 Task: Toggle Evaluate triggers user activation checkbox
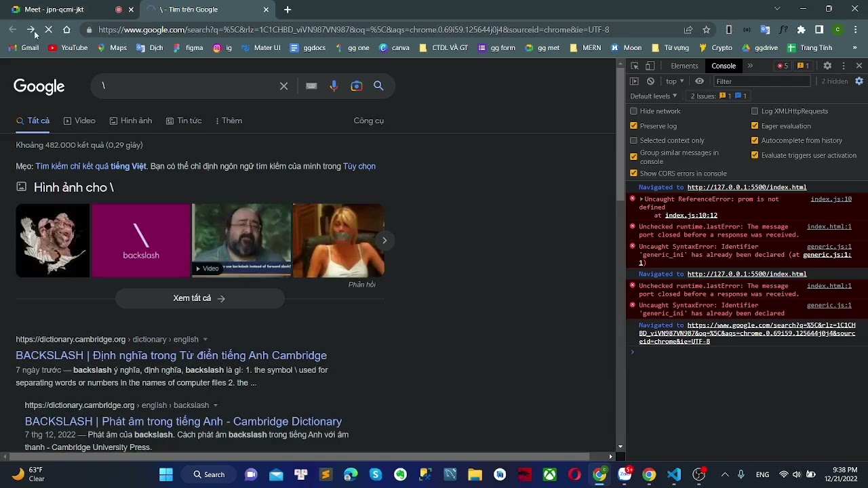click(755, 155)
